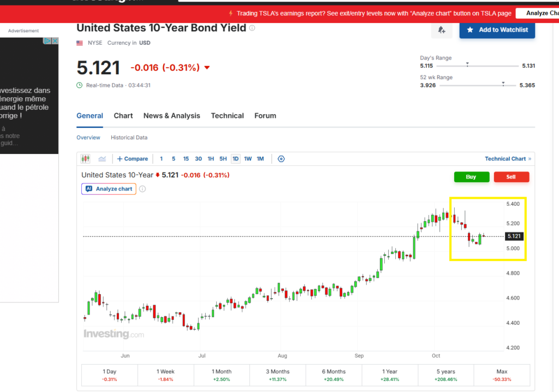
Task: Select the 1 minute interval
Action: 161,159
